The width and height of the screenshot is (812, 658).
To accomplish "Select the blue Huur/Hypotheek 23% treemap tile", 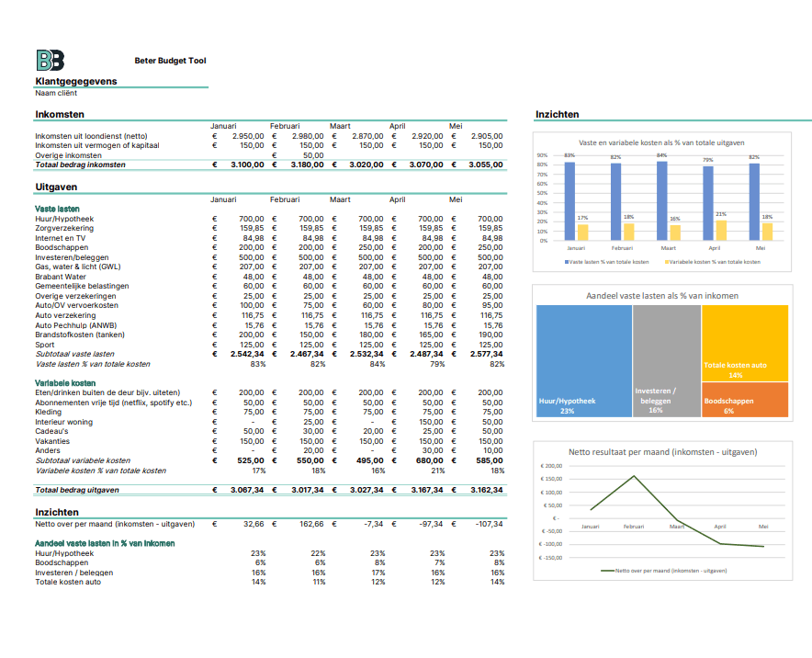I will (x=584, y=361).
